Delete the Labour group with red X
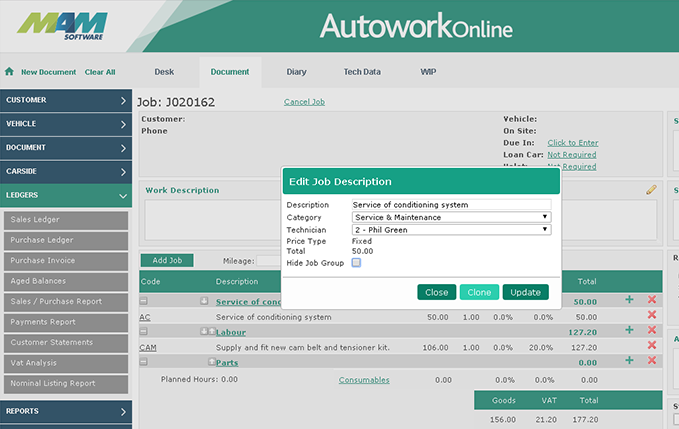Viewport: 679px width, 429px height. pos(652,330)
